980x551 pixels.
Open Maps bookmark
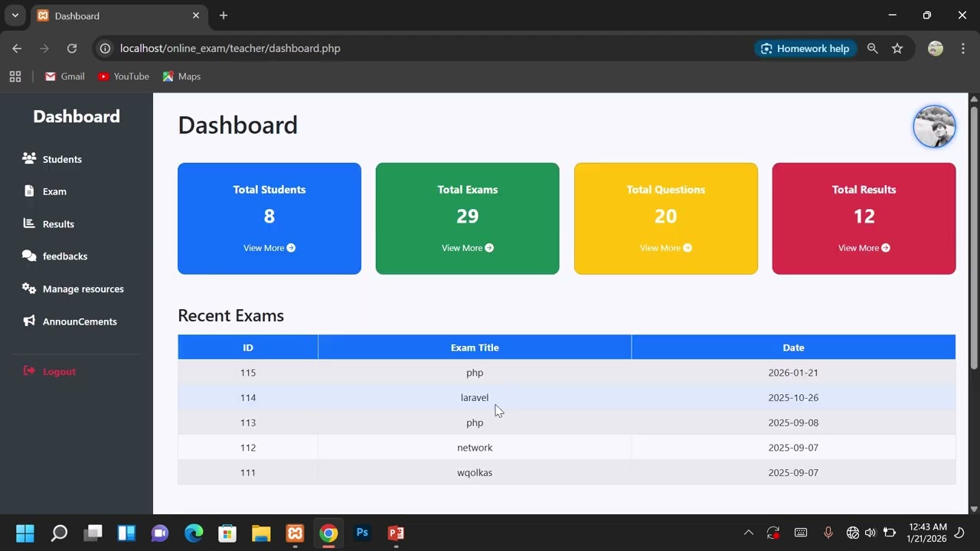point(181,77)
